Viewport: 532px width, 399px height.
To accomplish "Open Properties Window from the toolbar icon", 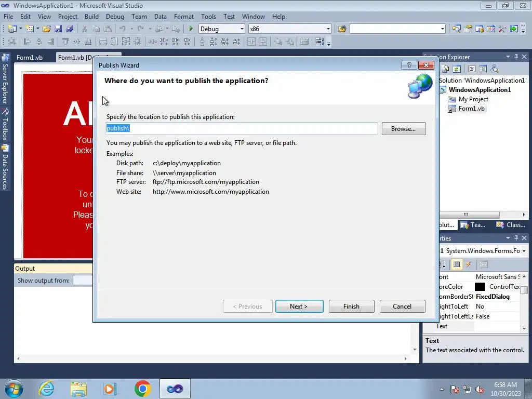I will (x=468, y=29).
